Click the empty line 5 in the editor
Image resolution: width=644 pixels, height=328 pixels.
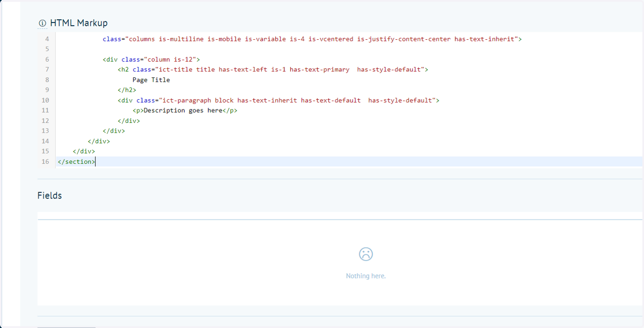349,49
